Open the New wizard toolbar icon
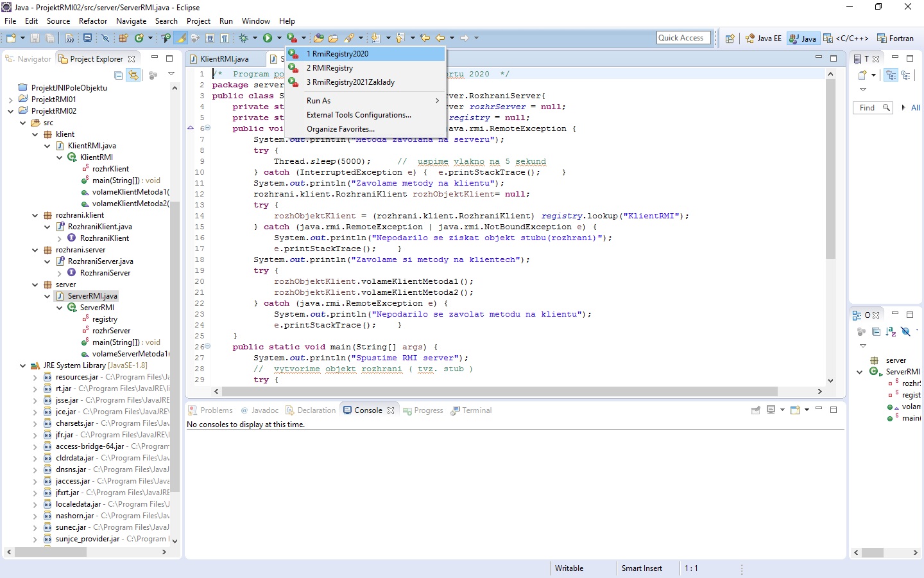Image resolution: width=924 pixels, height=578 pixels. click(10, 38)
